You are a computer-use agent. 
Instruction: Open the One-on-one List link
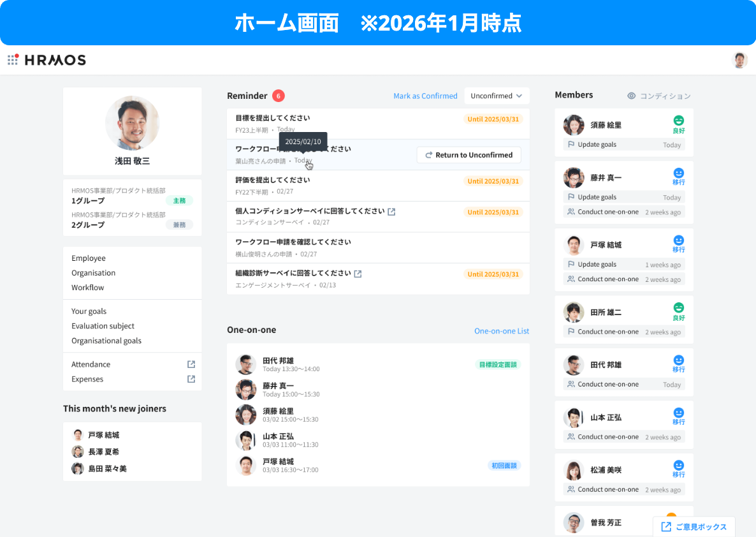point(501,331)
